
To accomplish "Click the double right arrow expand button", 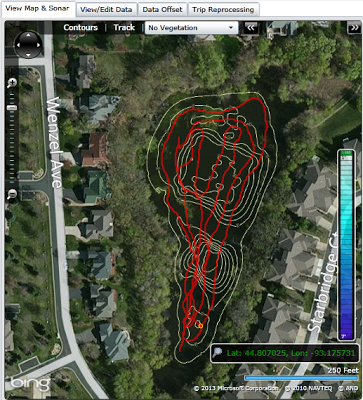I will (354, 28).
